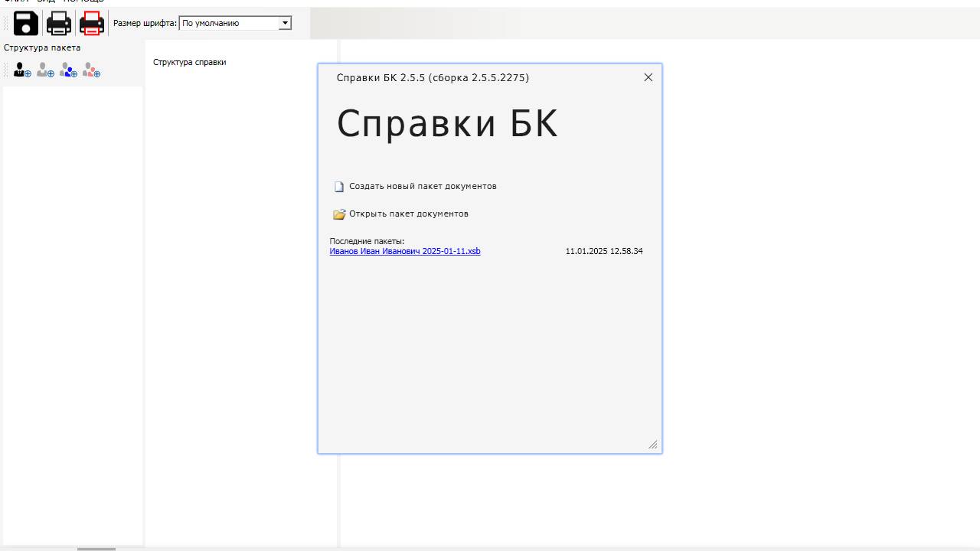Create a new document package
Image resolution: width=980 pixels, height=551 pixels.
(423, 186)
